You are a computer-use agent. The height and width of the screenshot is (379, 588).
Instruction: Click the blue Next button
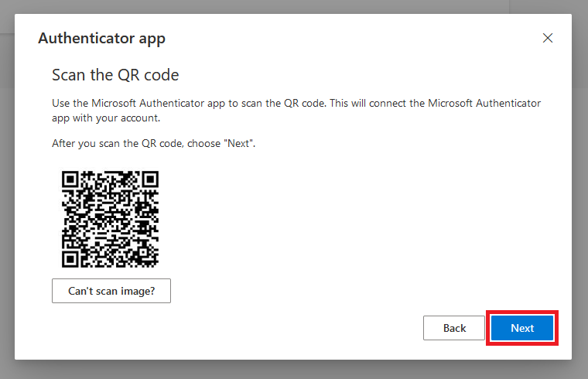tap(522, 328)
